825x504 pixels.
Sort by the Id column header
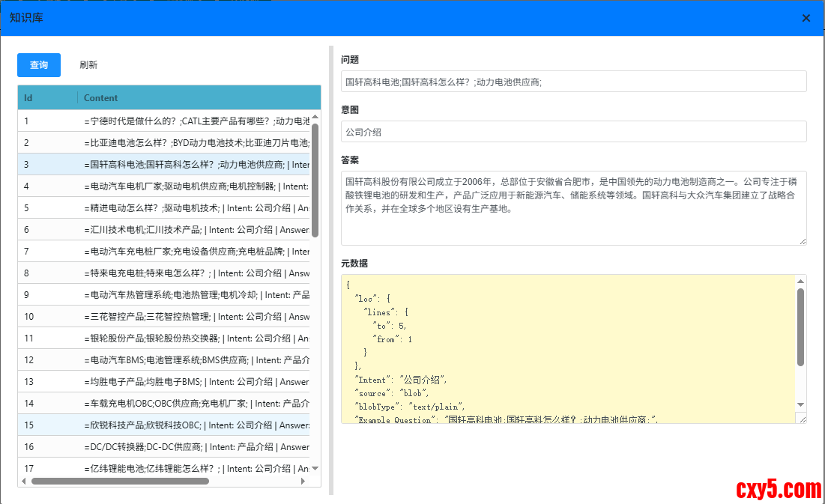pos(28,98)
